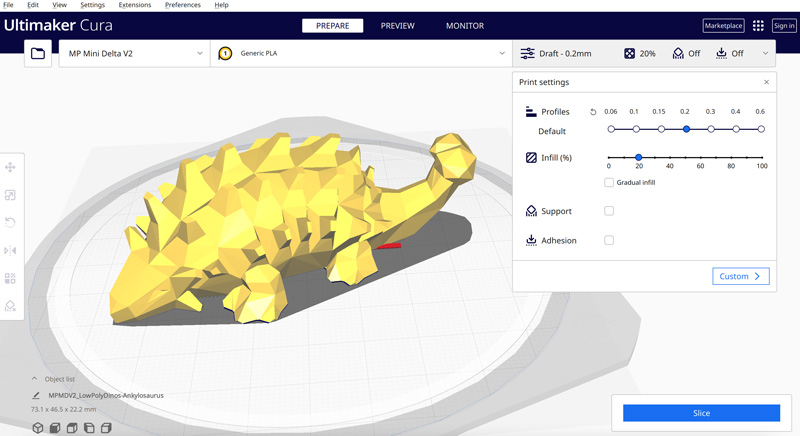Click the Sign in button
This screenshot has height=436, width=800.
coord(784,25)
